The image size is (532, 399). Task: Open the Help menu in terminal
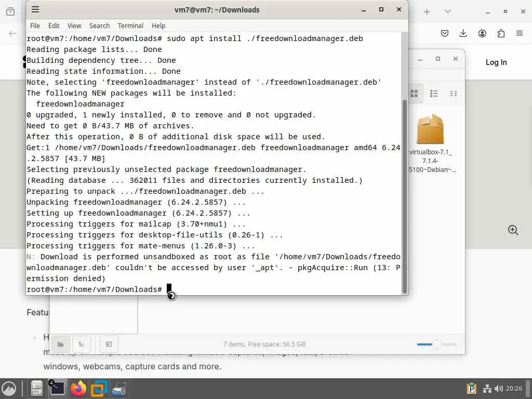coord(158,26)
